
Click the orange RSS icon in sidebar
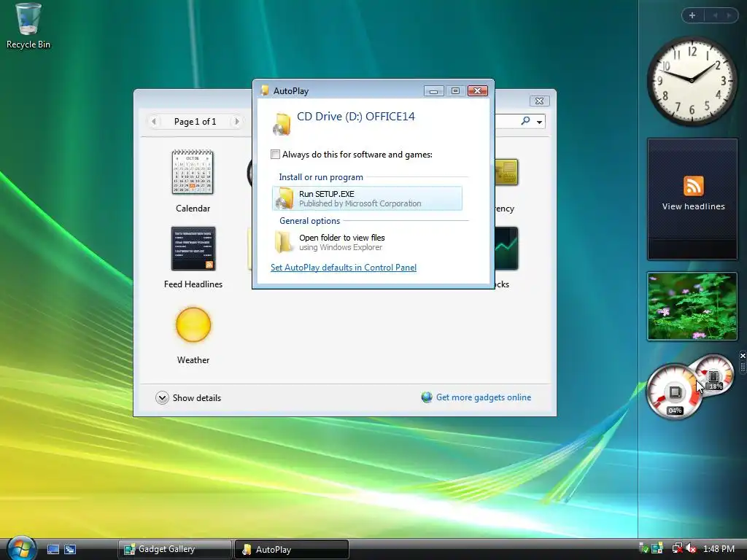[x=693, y=186]
